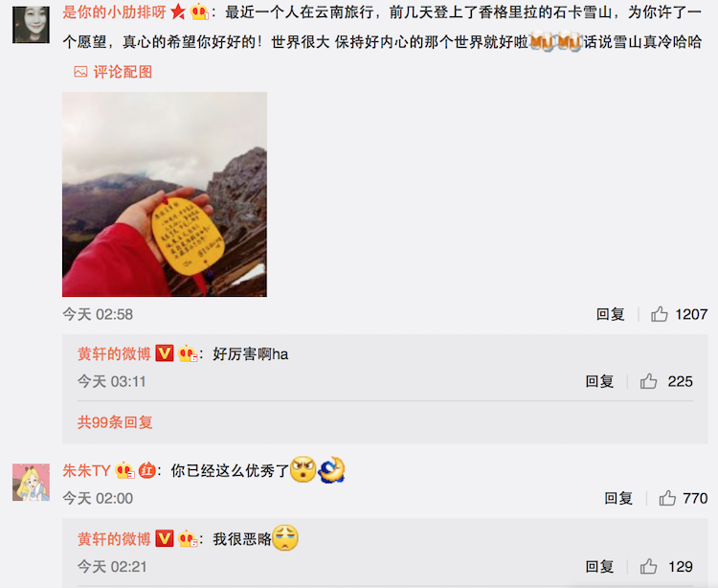Reply to 黄轩's 好厉害啊ha comment

599,381
